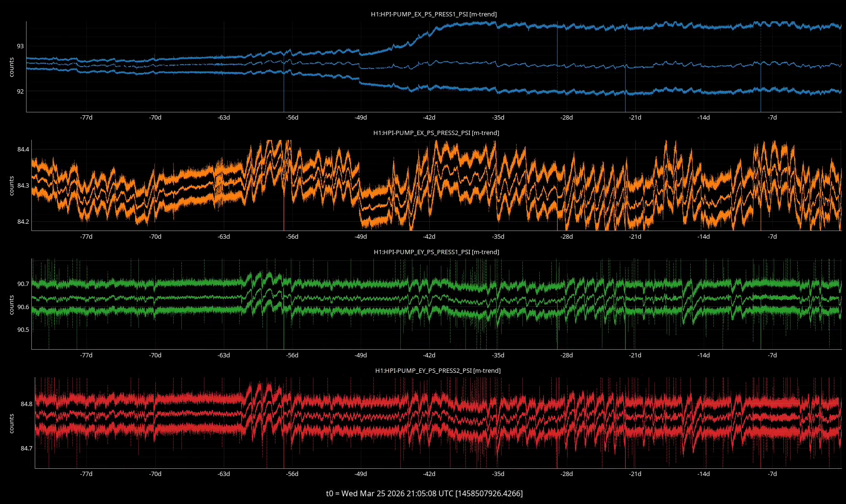The width and height of the screenshot is (846, 504).
Task: Click the -21d tick under the green EY PRESS1 plot
Action: pos(635,355)
